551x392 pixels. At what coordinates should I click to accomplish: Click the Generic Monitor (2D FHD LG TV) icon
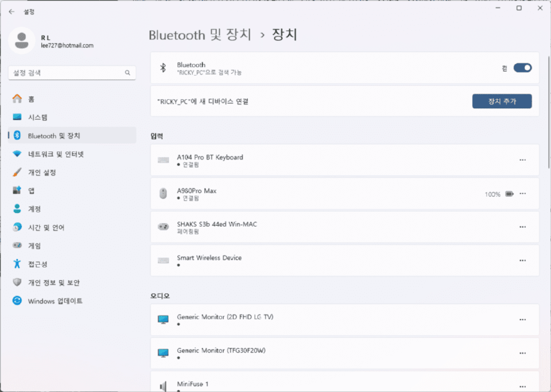pyautogui.click(x=163, y=320)
